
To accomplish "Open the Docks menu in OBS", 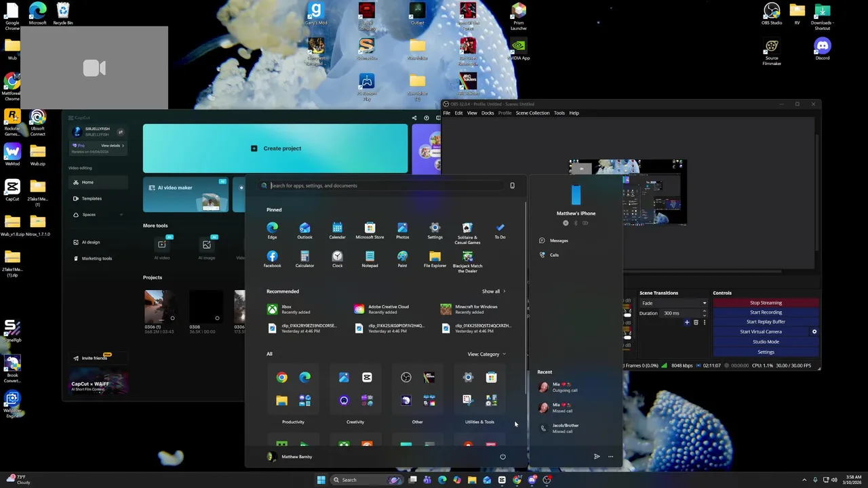I will pyautogui.click(x=488, y=113).
